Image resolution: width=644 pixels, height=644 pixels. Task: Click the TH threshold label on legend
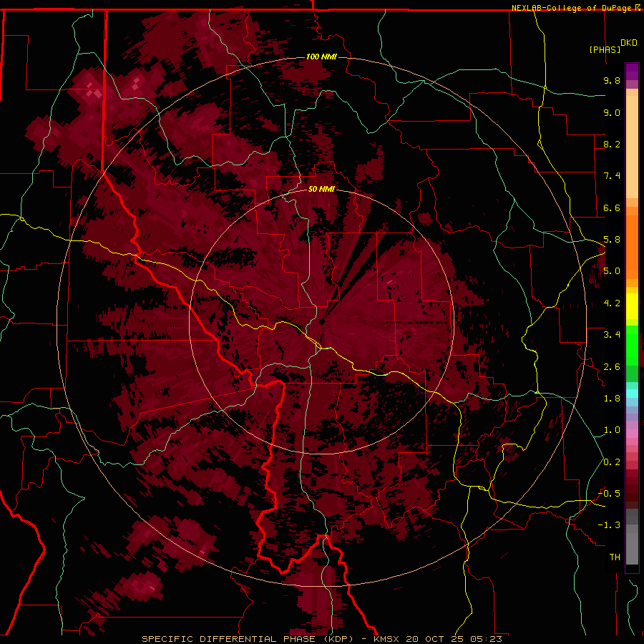click(x=615, y=557)
